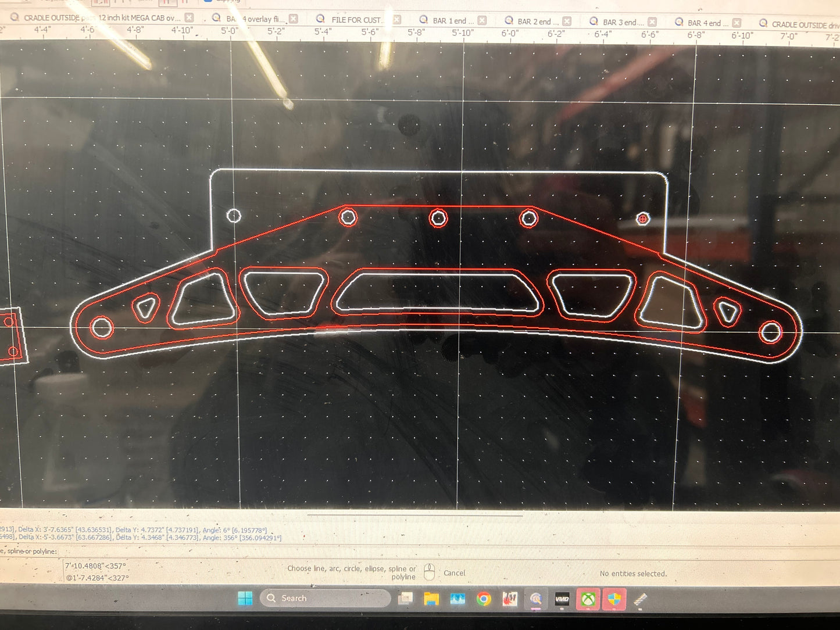Open the VMD application from the taskbar
This screenshot has width=840, height=630.
click(x=562, y=599)
